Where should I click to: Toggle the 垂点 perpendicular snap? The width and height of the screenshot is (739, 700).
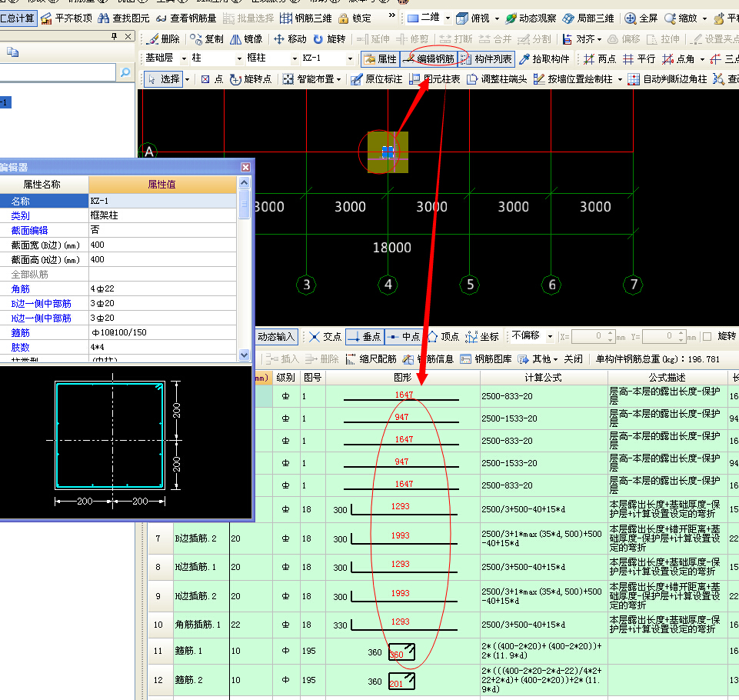point(364,336)
